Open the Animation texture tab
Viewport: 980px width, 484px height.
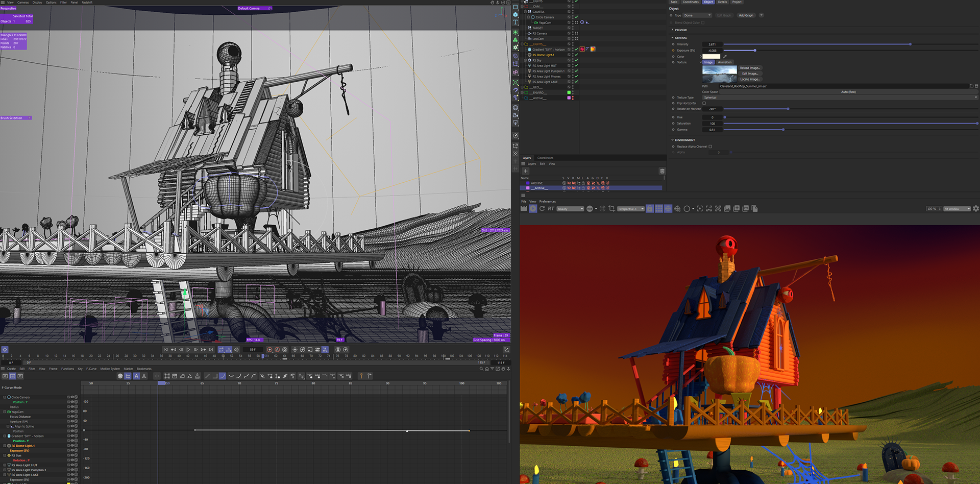[725, 62]
